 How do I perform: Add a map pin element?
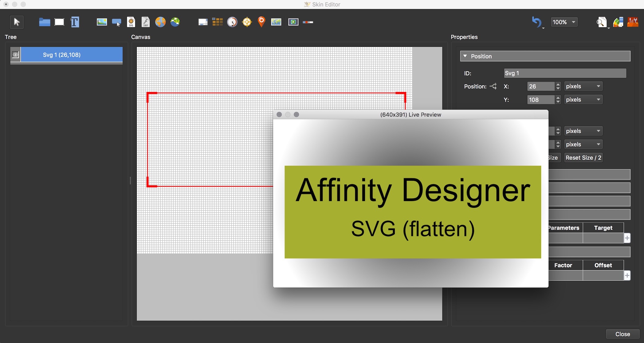tap(261, 22)
